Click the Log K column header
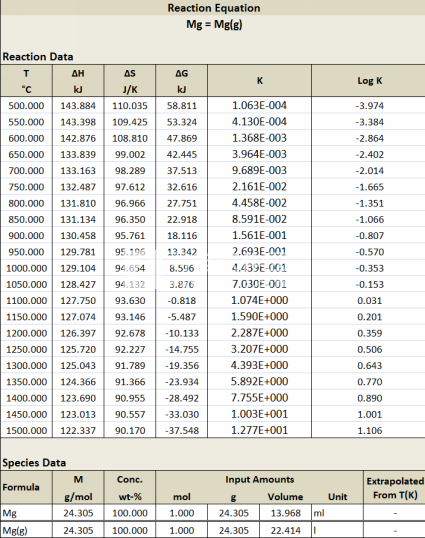The height and width of the screenshot is (538, 425). click(369, 81)
